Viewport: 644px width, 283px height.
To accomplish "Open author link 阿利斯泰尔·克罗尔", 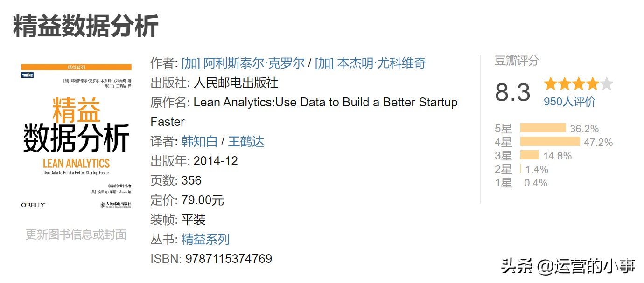I will pyautogui.click(x=243, y=63).
